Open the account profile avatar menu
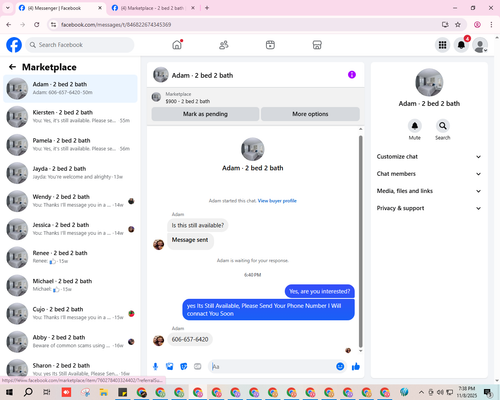 [480, 45]
